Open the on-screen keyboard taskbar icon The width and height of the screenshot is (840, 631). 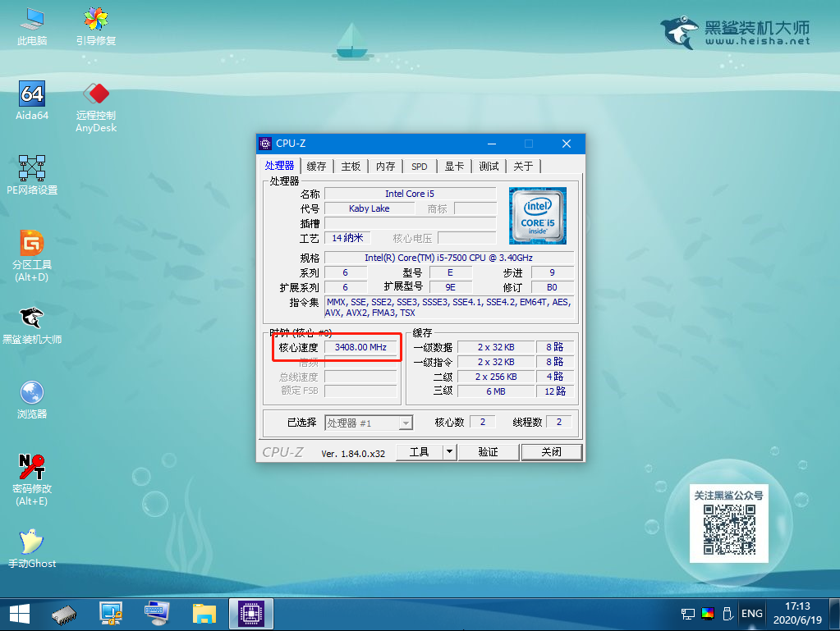(157, 615)
